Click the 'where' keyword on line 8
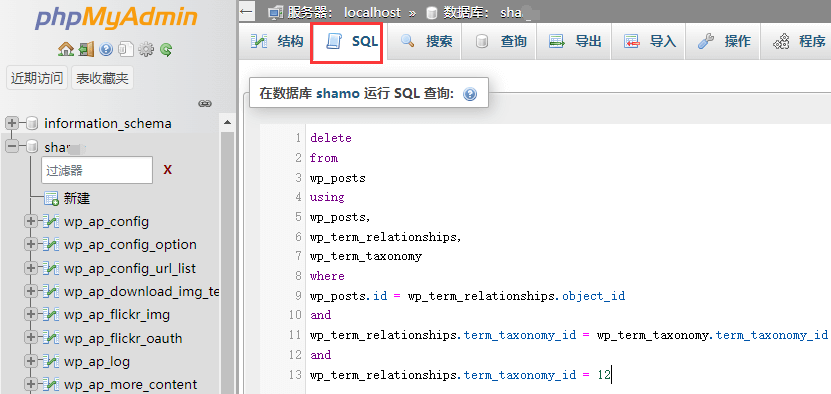 tap(327, 276)
